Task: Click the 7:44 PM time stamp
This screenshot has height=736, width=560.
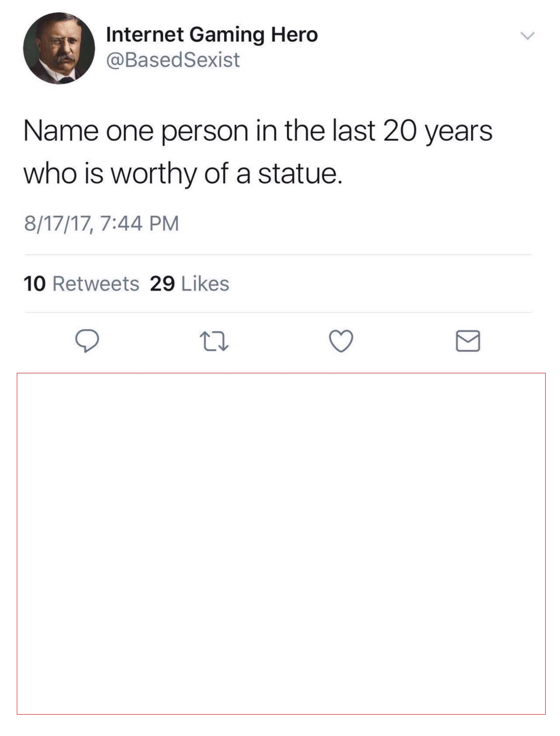Action: point(140,223)
